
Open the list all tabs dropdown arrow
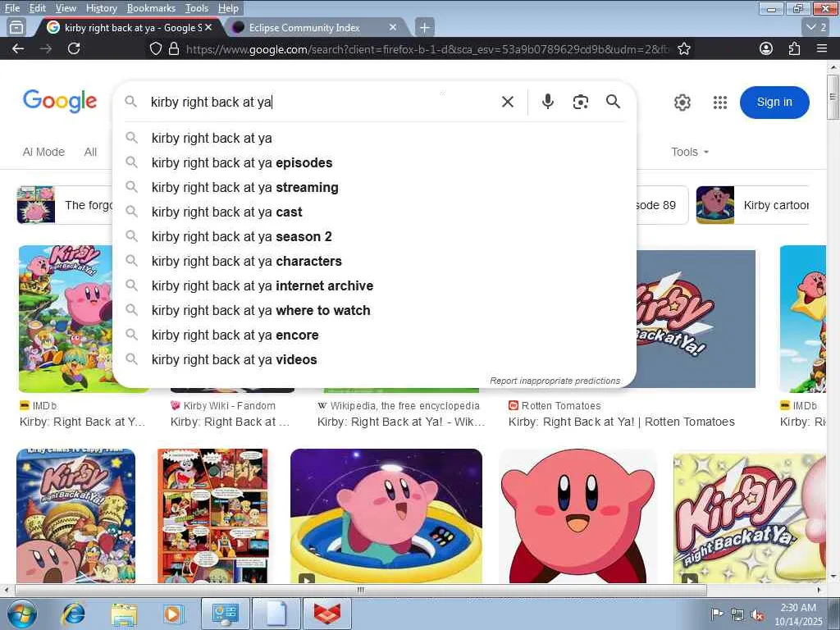[816, 27]
